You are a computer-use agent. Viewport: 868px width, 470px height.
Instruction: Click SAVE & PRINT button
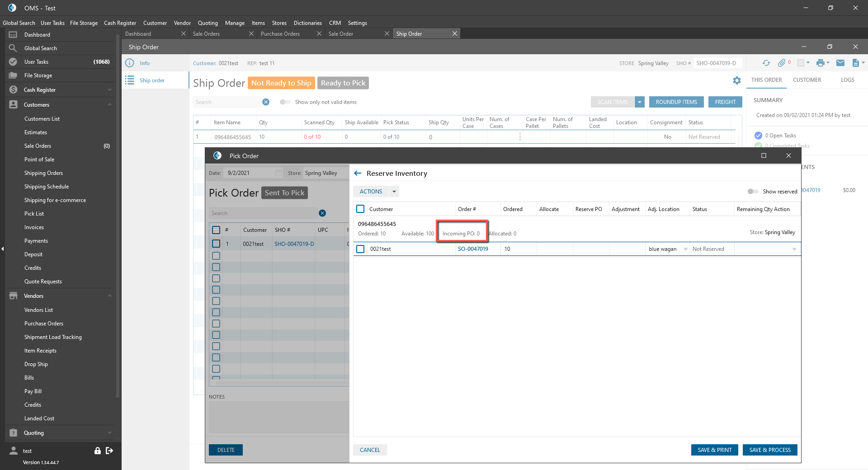(x=715, y=450)
